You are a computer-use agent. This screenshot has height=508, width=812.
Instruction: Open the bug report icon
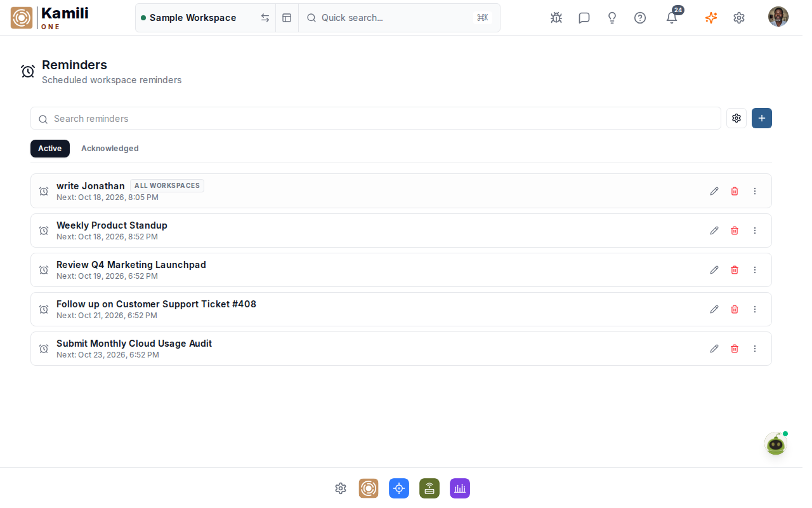(x=556, y=18)
